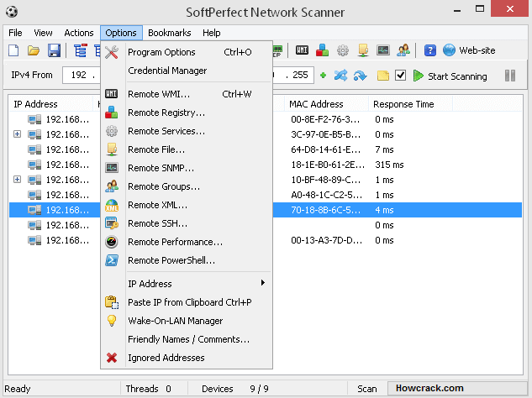Open the Help menu

(x=212, y=33)
